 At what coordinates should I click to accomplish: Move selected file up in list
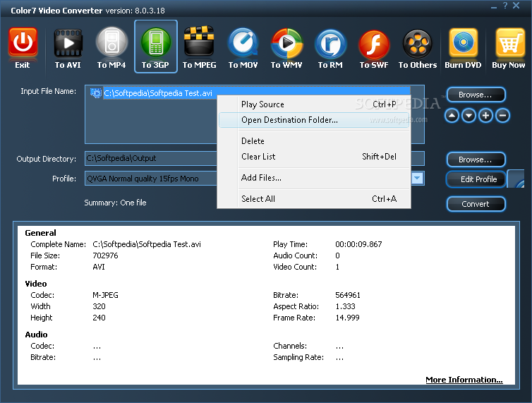452,116
